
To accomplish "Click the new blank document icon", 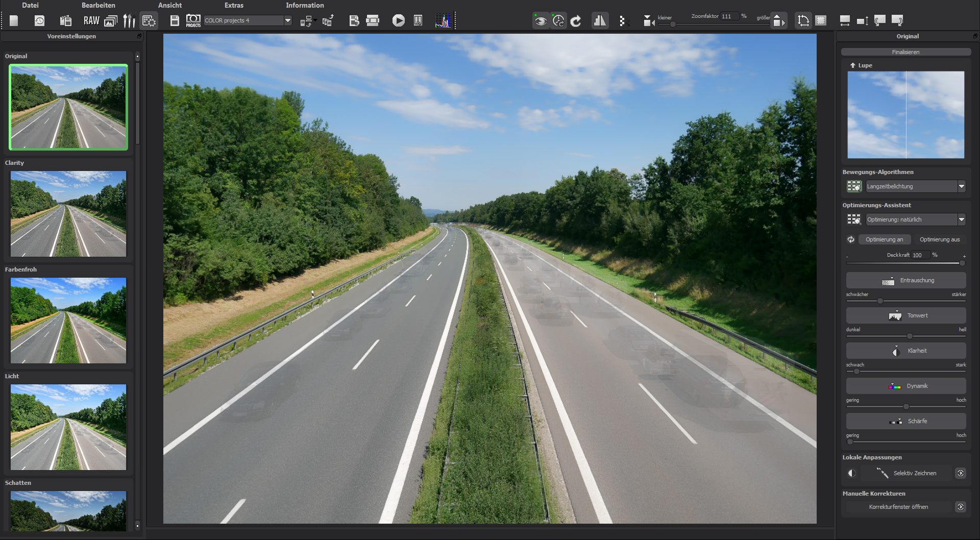I will click(x=14, y=20).
